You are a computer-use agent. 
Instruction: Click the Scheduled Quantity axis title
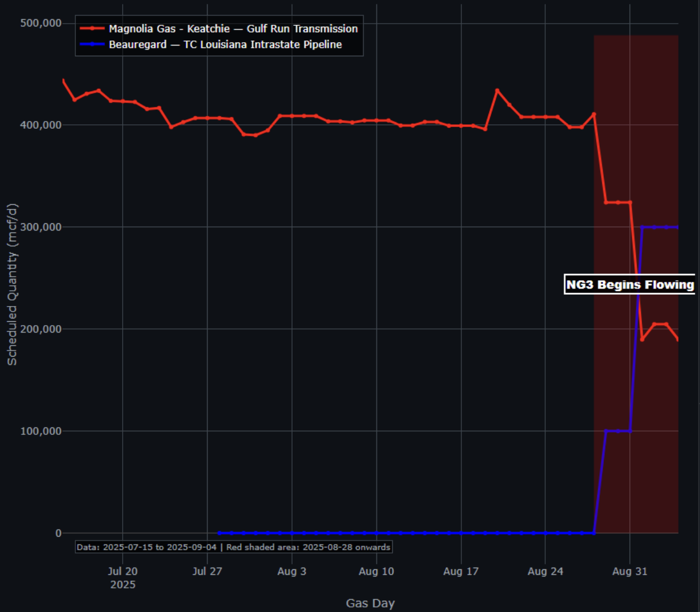point(12,285)
